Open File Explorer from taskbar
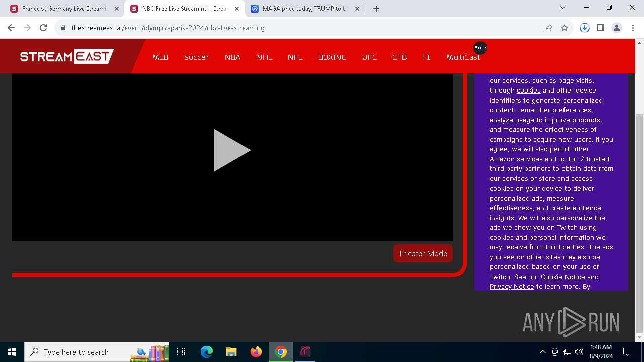Viewport: 644px width, 362px height. [231, 352]
